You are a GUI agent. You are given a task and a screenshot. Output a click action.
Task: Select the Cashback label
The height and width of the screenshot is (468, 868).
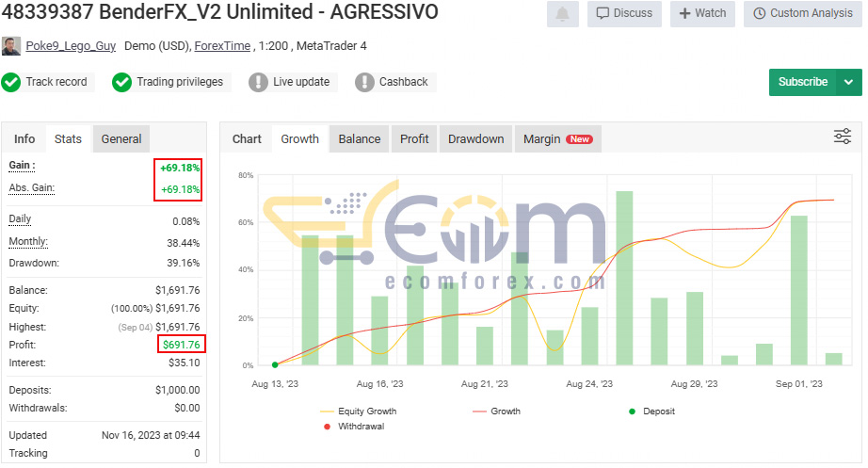point(404,82)
